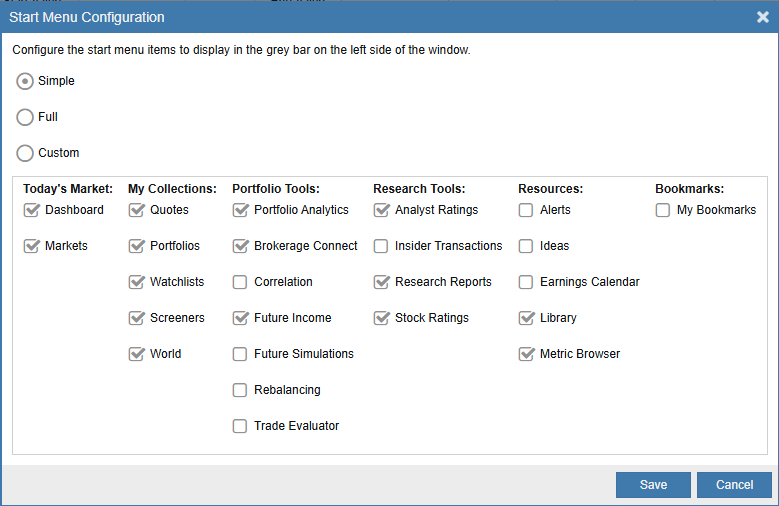Click the Save button
This screenshot has width=779, height=506.
click(653, 485)
